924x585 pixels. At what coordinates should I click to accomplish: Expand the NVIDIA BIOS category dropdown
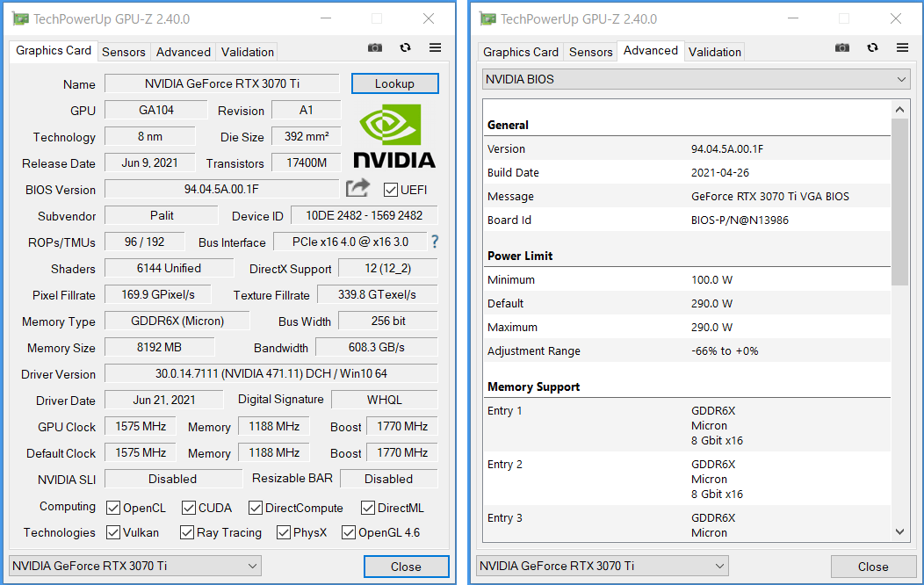pos(696,79)
